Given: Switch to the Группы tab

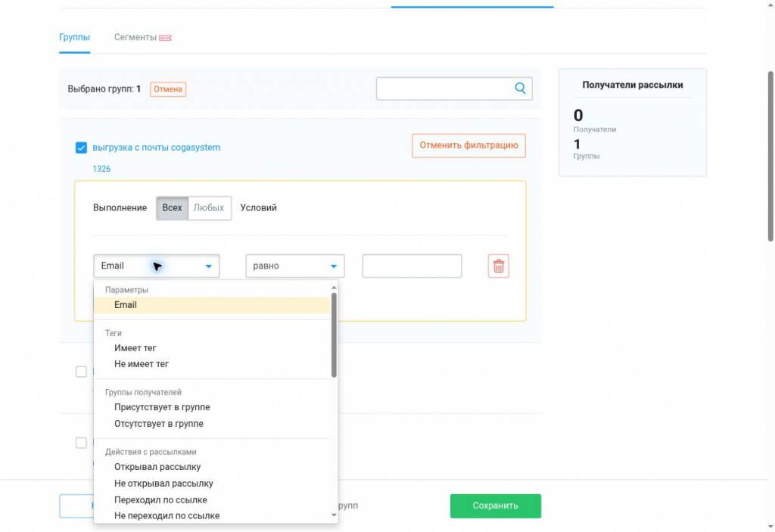Looking at the screenshot, I should point(75,38).
